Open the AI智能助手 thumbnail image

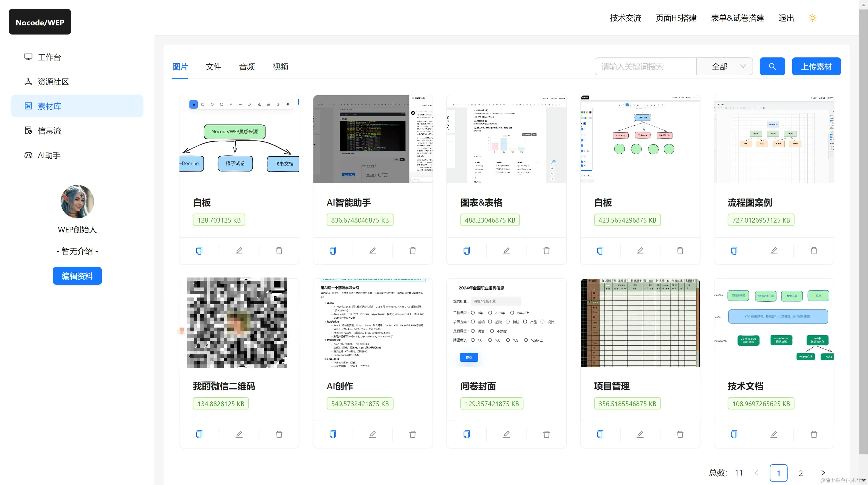[373, 139]
